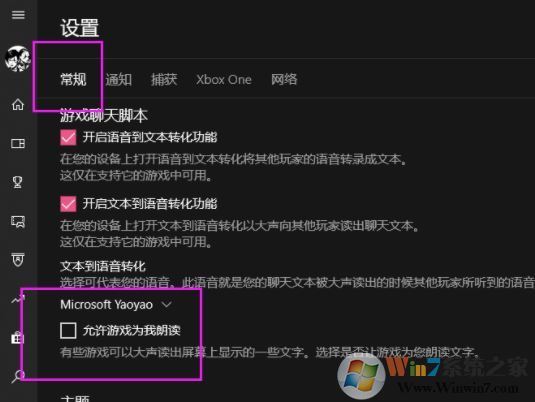Image resolution: width=535 pixels, height=402 pixels.
Task: Uncheck 开启文本到语音转化功能 checkbox
Action: click(x=68, y=204)
